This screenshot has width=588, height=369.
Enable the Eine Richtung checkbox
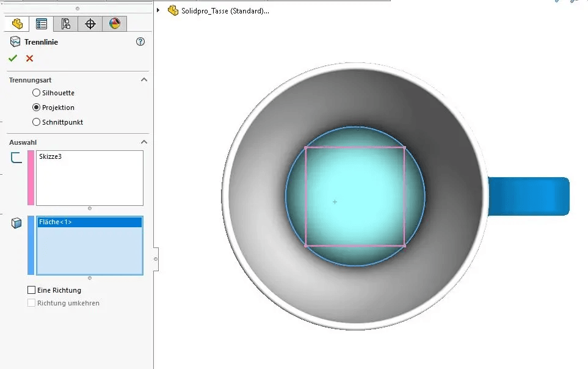point(32,290)
